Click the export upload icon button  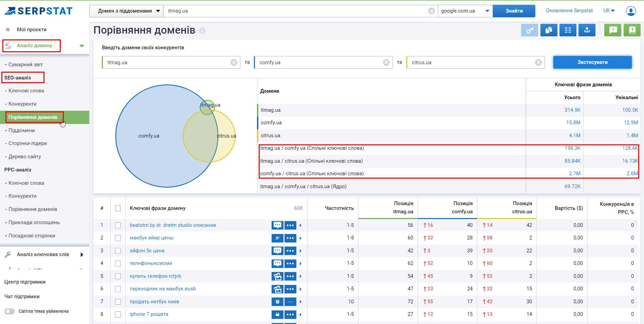tap(587, 30)
